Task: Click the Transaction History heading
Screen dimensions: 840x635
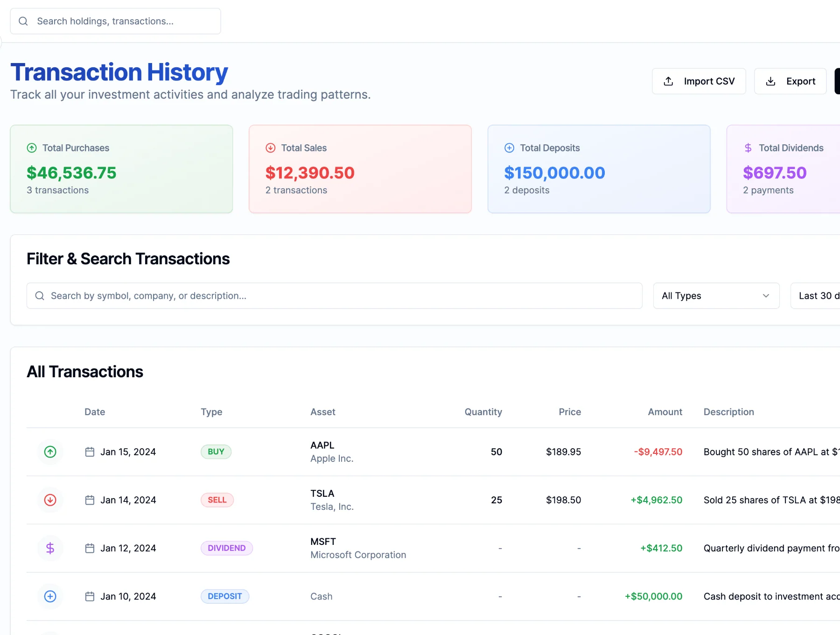Action: tap(119, 72)
